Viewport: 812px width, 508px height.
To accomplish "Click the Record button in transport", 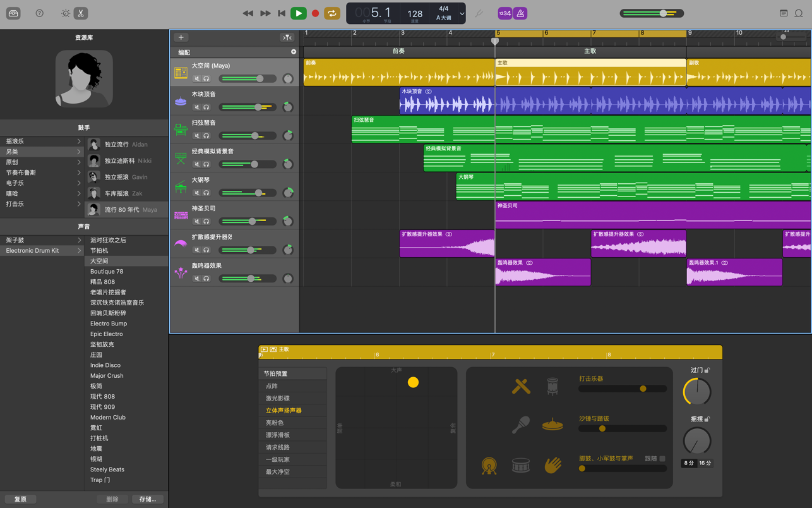I will pos(315,13).
